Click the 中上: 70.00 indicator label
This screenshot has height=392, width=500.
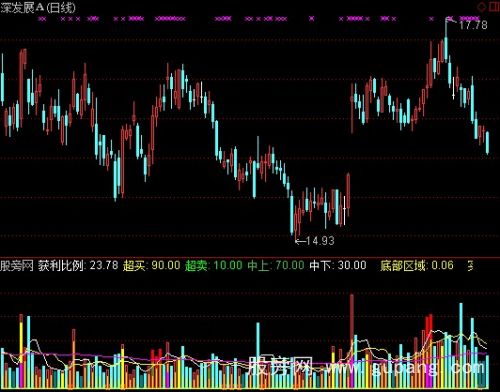[276, 265]
